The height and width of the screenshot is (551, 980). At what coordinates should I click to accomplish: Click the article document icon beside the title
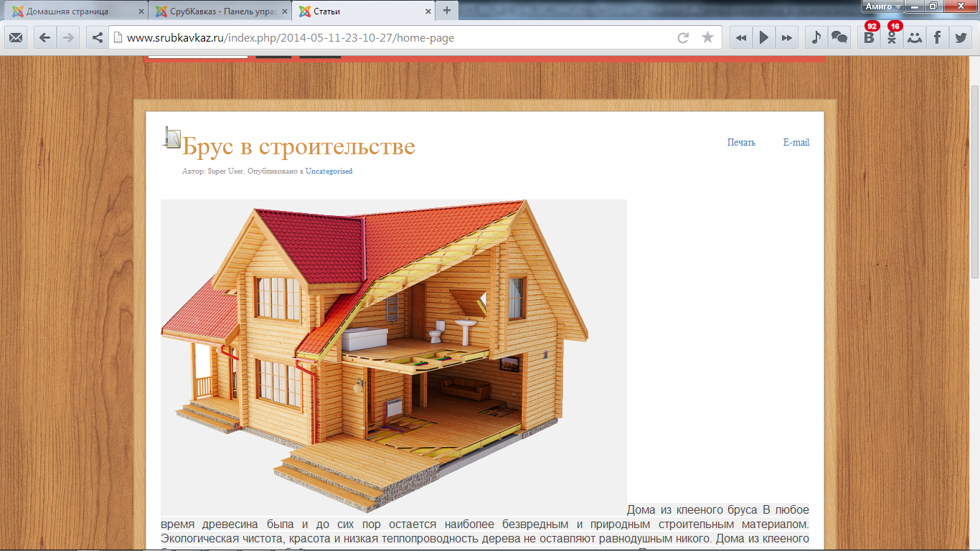point(171,138)
